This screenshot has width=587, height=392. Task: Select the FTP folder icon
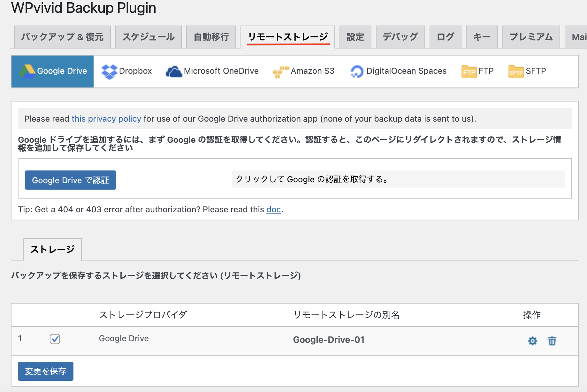(x=469, y=71)
